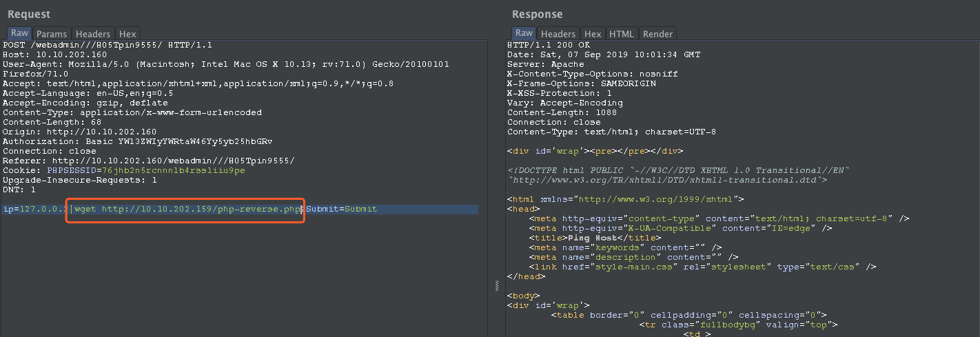Click the Authorization Basic header line
980x337 pixels.
pos(138,141)
